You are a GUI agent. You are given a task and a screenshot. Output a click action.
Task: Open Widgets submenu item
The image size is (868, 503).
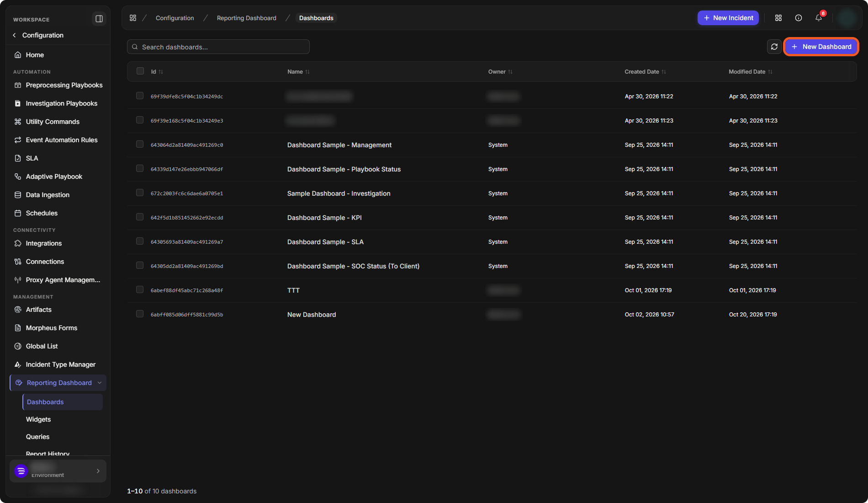pyautogui.click(x=38, y=419)
